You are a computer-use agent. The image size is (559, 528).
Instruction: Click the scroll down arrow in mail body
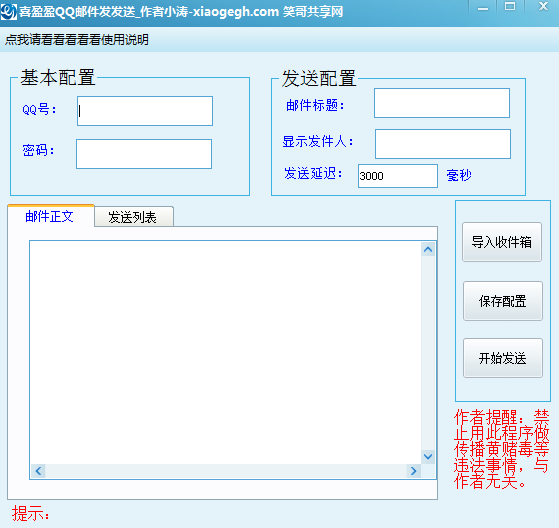click(x=428, y=456)
